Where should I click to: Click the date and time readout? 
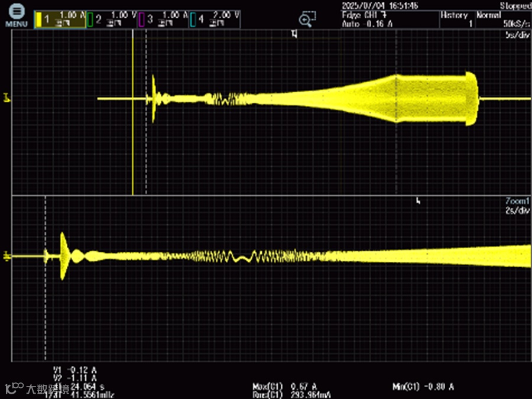pyautogui.click(x=380, y=6)
